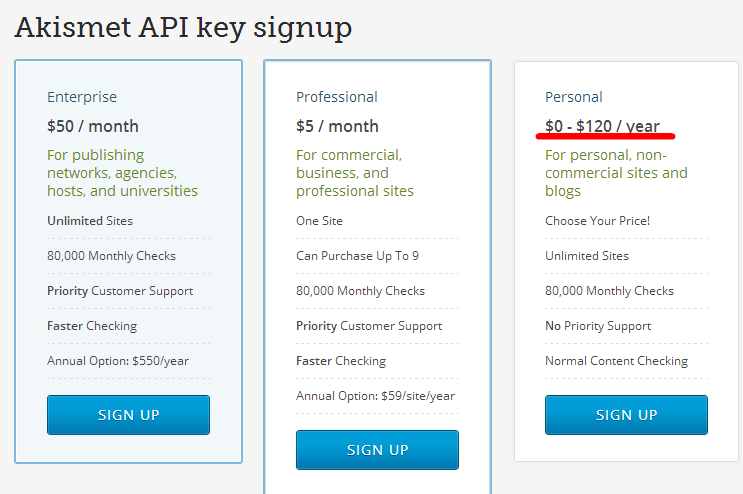Select the Personal plan heading
The height and width of the screenshot is (494, 743).
[574, 97]
